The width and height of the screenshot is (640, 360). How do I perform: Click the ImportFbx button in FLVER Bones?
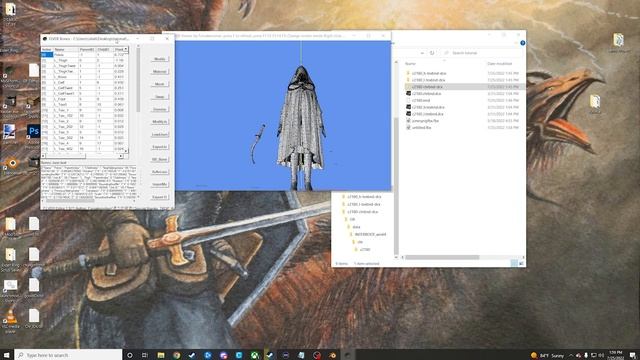(x=160, y=184)
